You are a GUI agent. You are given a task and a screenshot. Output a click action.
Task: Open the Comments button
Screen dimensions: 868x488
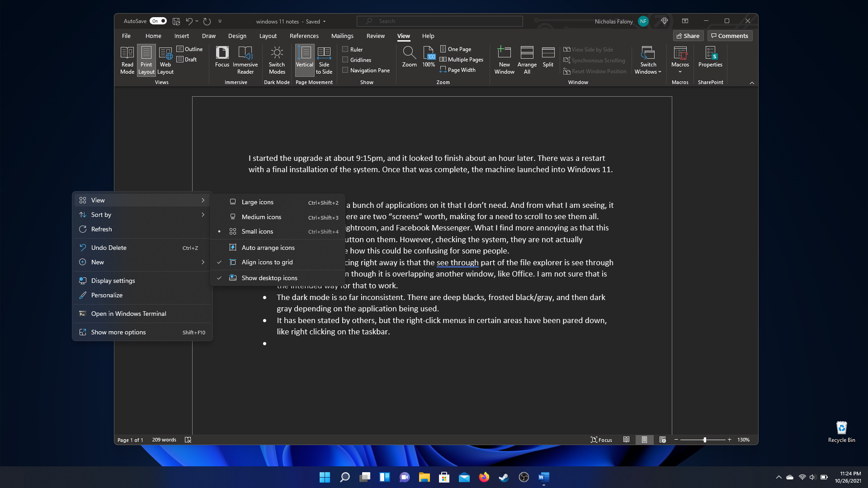tap(730, 36)
